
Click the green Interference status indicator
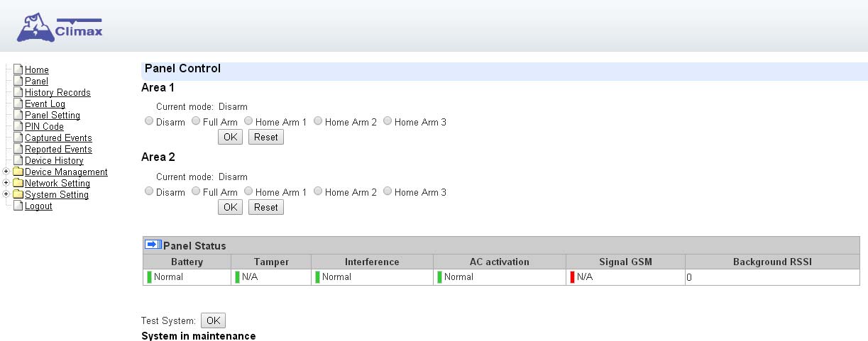point(318,277)
